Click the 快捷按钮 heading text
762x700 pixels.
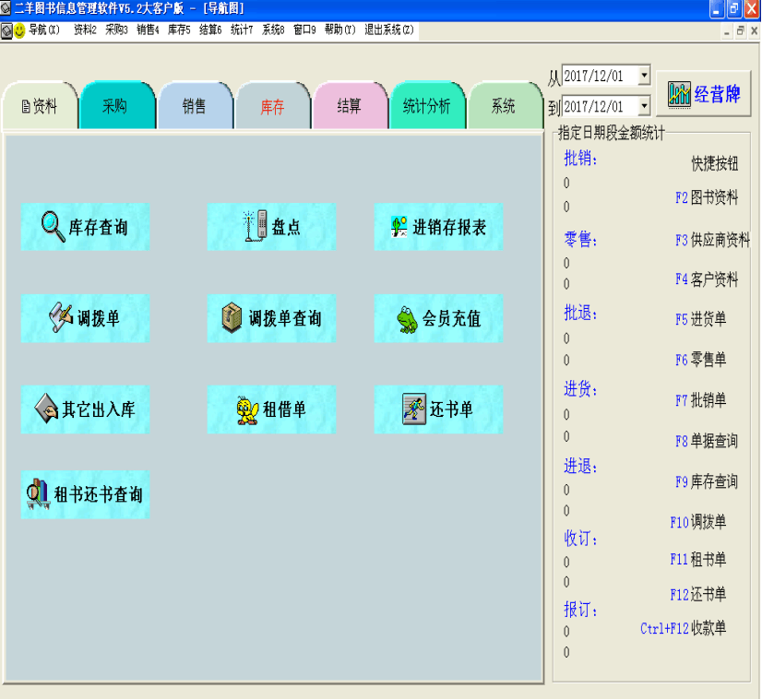(715, 164)
